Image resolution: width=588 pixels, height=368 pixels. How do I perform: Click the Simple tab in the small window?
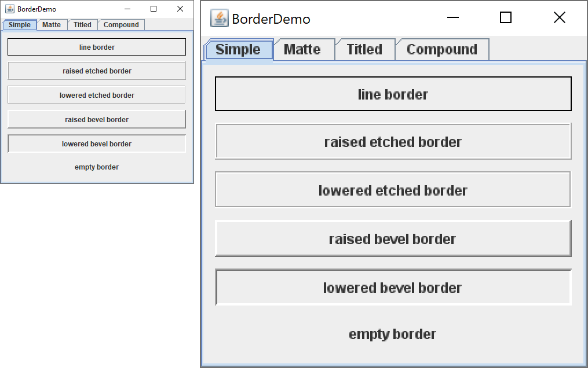tap(20, 25)
